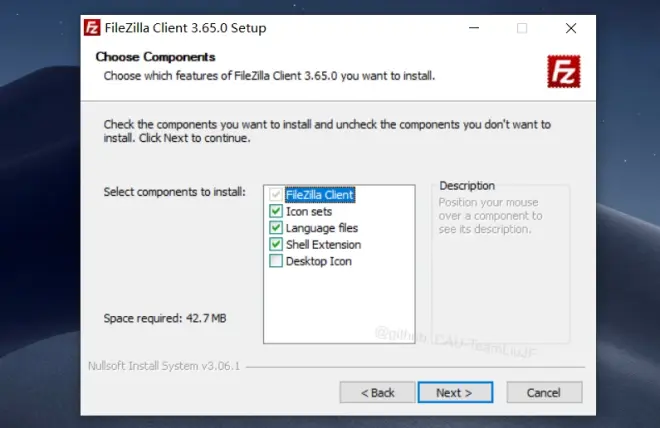660x428 pixels.
Task: Select the Desktop Icon list entry
Action: [319, 261]
